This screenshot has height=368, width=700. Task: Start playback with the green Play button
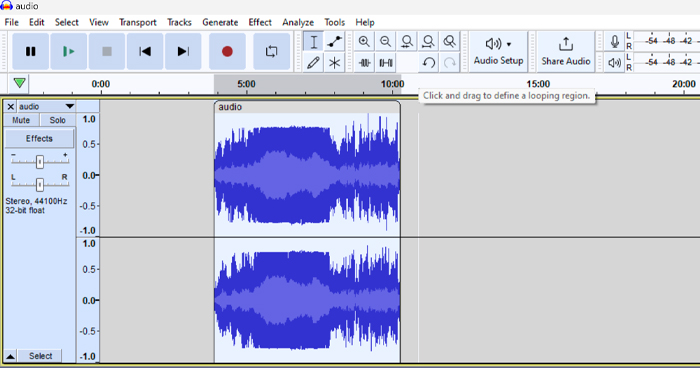tap(68, 51)
